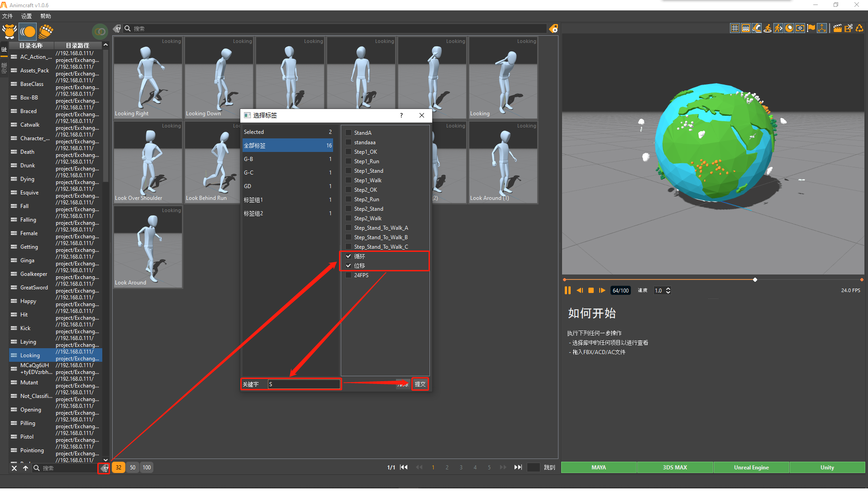868x492 pixels.
Task: Toggle the grid display in viewport
Action: coord(734,28)
